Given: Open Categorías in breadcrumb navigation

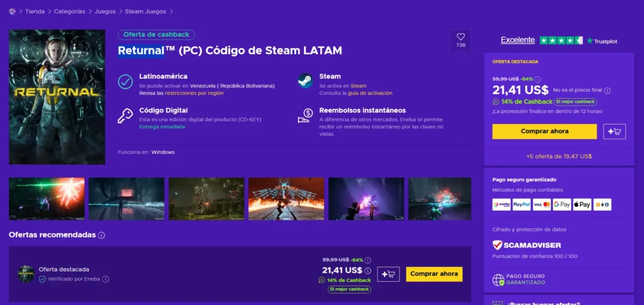Looking at the screenshot, I should point(69,11).
